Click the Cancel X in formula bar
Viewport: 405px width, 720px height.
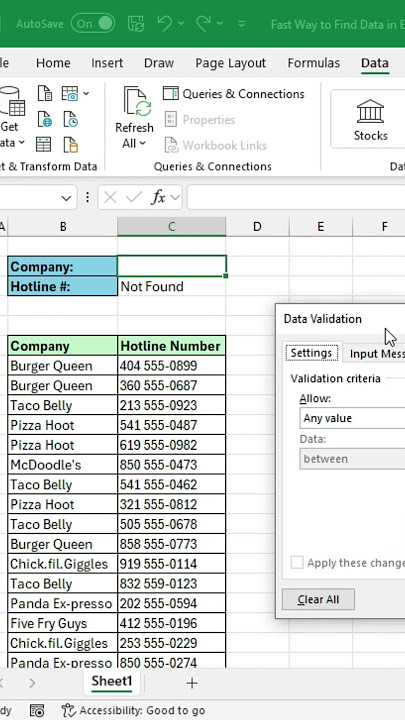pos(110,198)
